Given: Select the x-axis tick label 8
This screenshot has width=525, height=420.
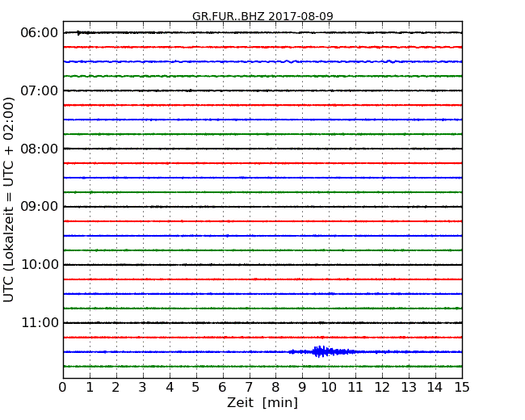Looking at the screenshot, I should 275,388.
